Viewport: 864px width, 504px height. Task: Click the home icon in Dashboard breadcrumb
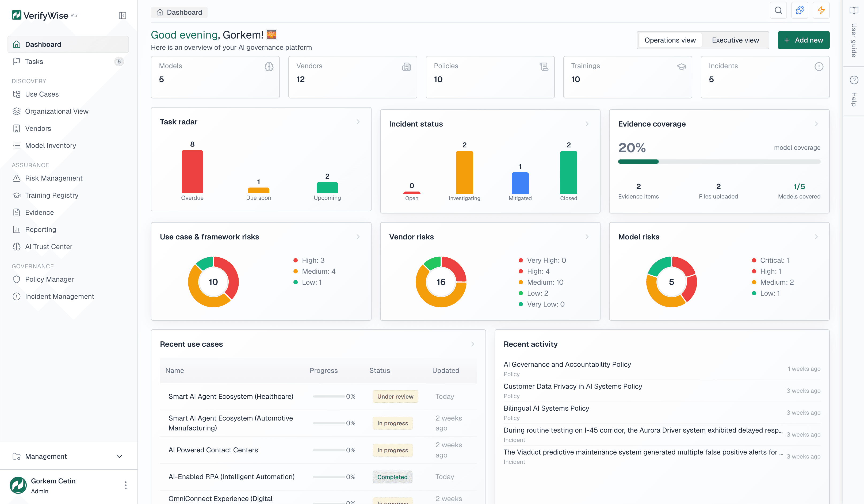pos(160,12)
